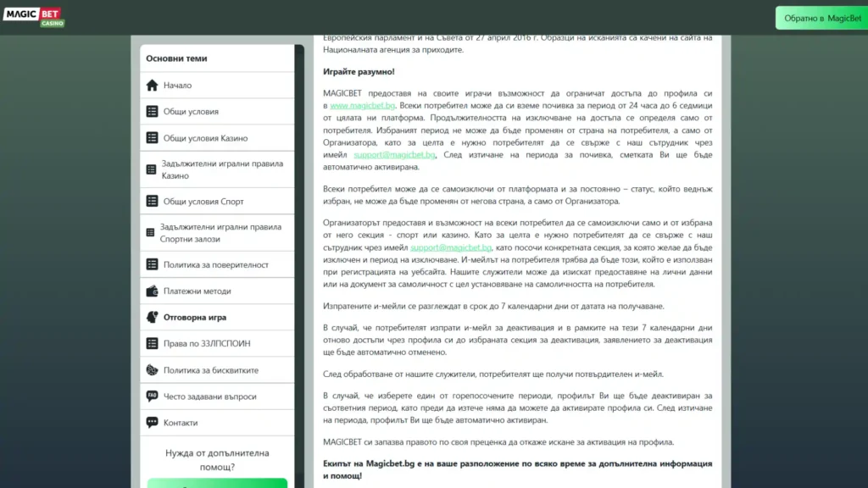Click support@magicbet.bg link in section exclusion paragraph
This screenshot has height=488, width=868.
451,247
